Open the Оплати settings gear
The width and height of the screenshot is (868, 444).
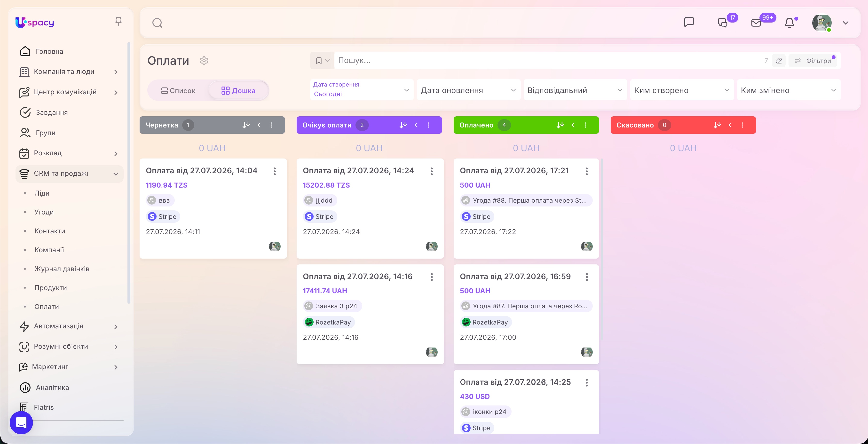point(204,61)
